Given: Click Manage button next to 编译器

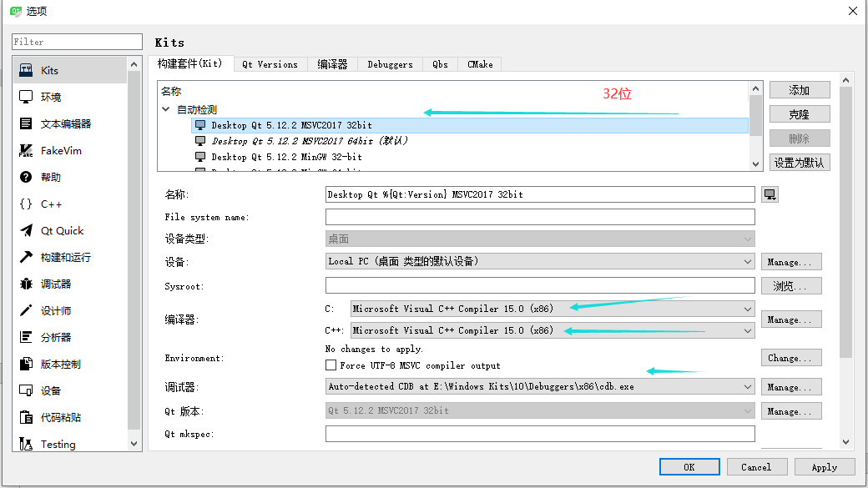Looking at the screenshot, I should 791,319.
